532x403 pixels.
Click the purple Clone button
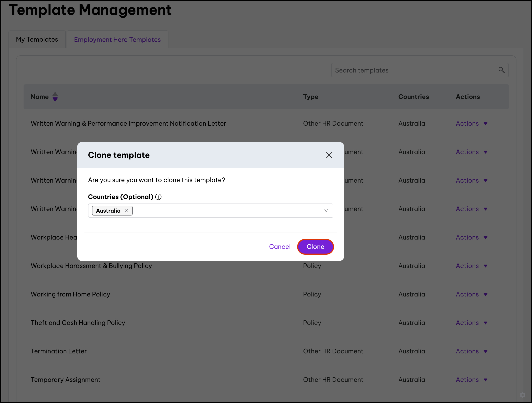[x=315, y=246]
